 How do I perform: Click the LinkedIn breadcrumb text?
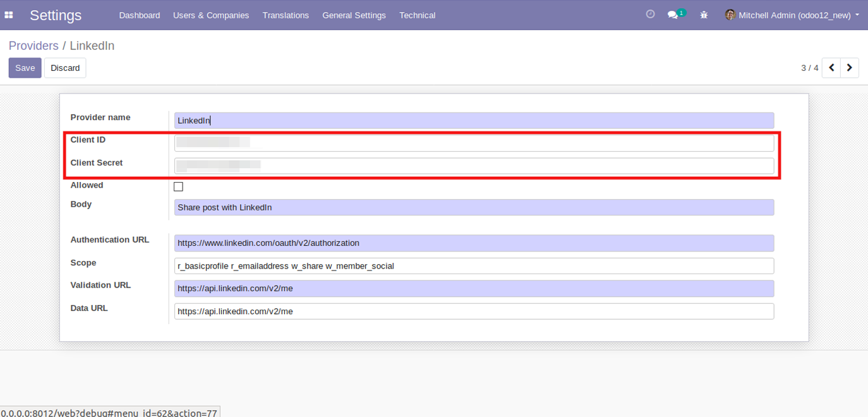tap(92, 45)
